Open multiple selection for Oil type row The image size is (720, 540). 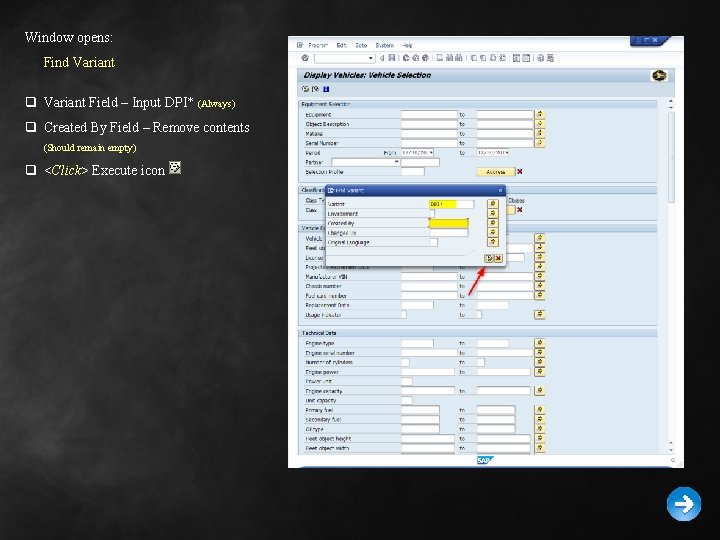coord(540,429)
